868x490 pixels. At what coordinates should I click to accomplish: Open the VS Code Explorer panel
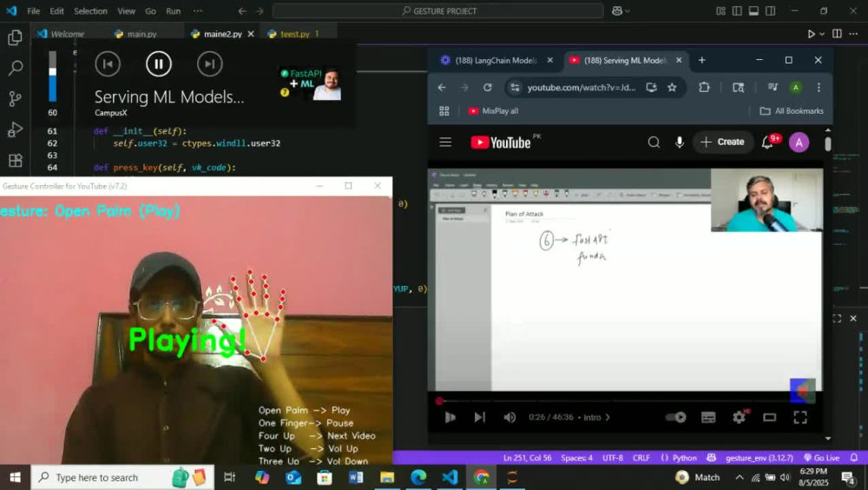[15, 37]
